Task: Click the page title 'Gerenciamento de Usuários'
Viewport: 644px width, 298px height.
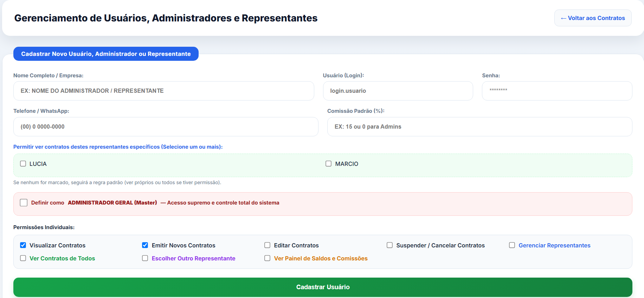Action: pyautogui.click(x=166, y=18)
